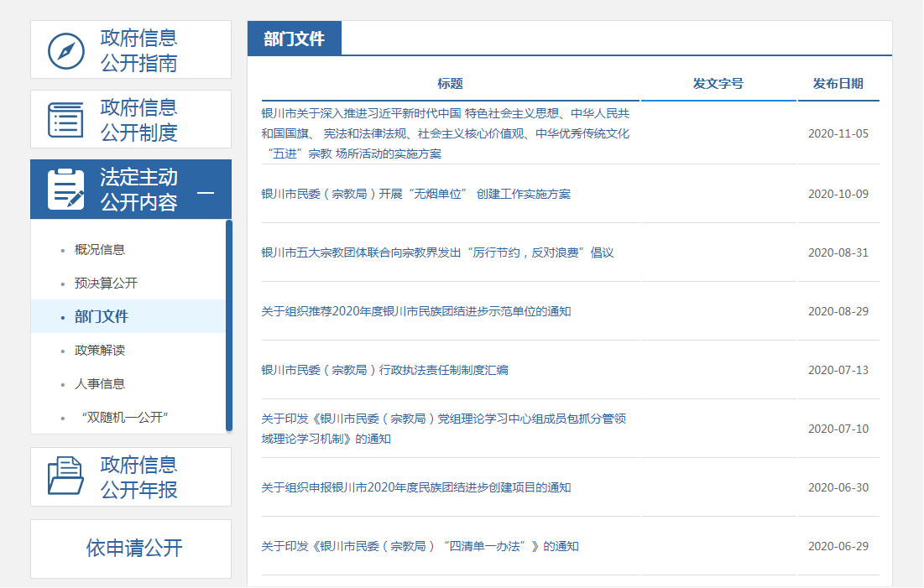This screenshot has width=924, height=588.
Task: Open 党组理论学习中心组 notice link
Action: point(444,429)
